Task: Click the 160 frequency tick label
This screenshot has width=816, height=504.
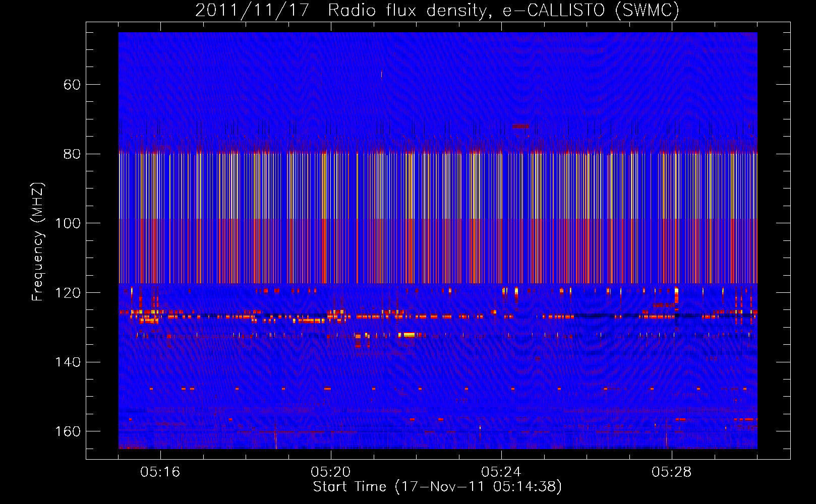Action: click(x=68, y=431)
